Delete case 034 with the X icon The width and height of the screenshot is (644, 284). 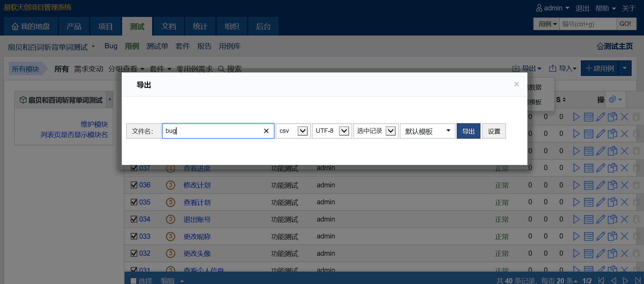[x=624, y=219]
